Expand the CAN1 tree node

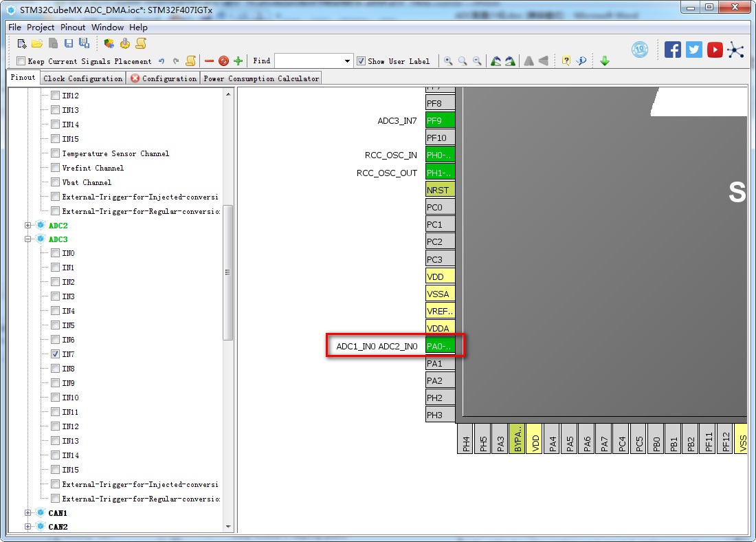28,512
